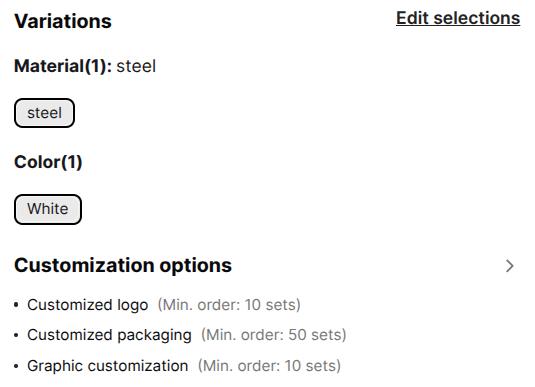535x387 pixels.
Task: Click the (1) count in the Color label
Action: click(72, 162)
